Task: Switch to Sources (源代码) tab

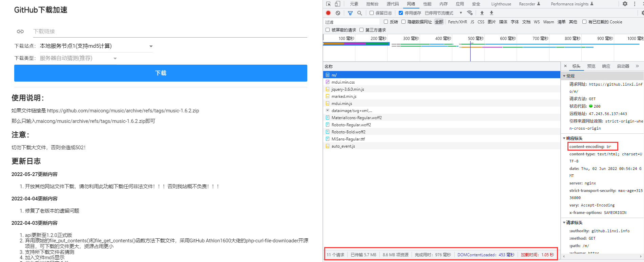Action: 393,4
